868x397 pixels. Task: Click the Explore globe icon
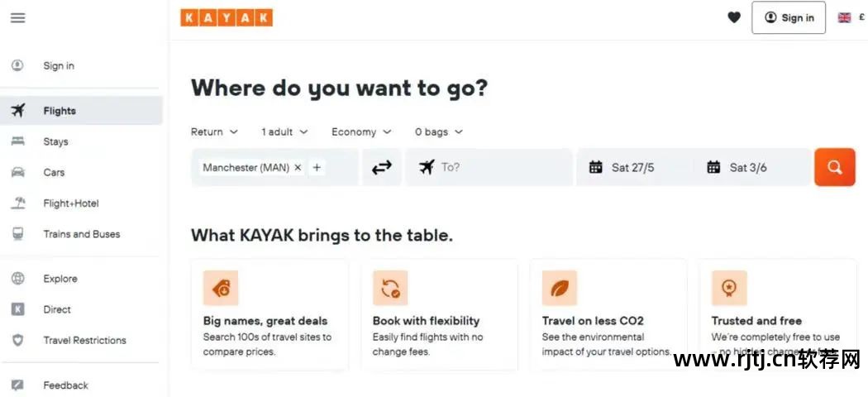click(x=17, y=279)
